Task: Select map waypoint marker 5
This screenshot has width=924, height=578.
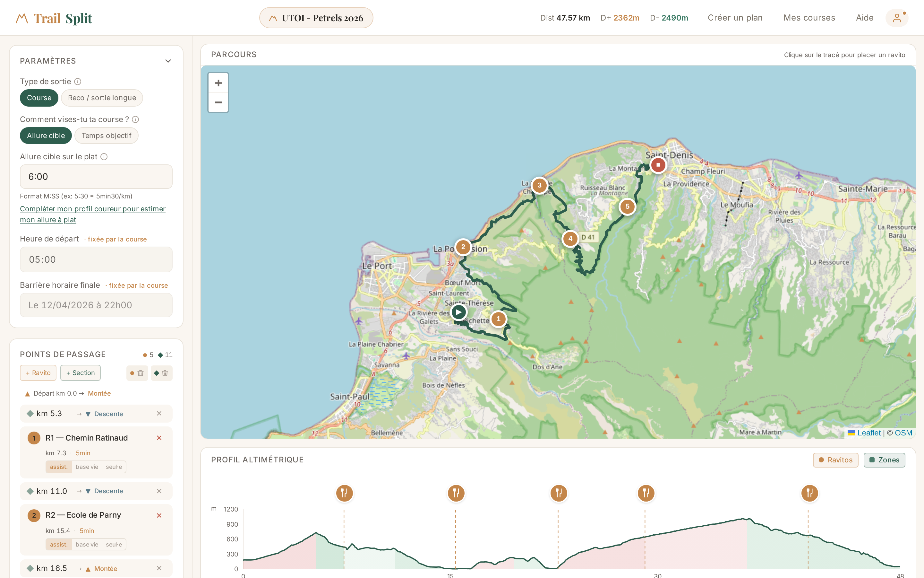Action: coord(627,207)
